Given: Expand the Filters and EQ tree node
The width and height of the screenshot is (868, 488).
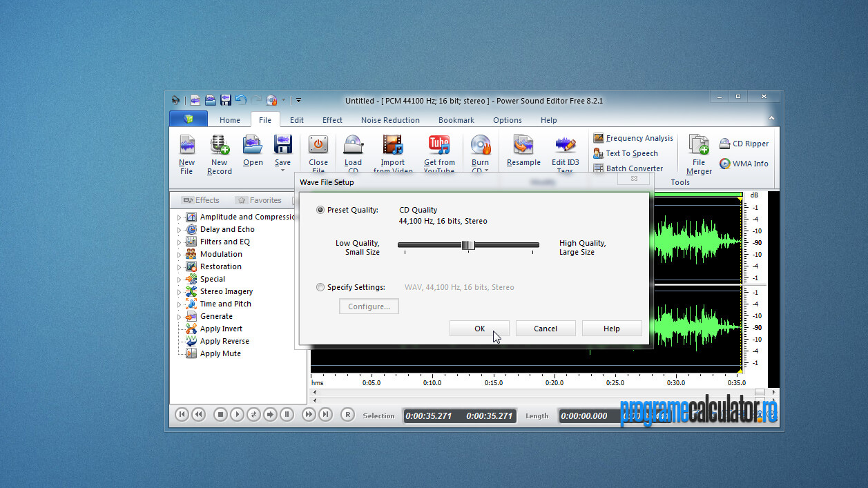Looking at the screenshot, I should click(x=180, y=242).
